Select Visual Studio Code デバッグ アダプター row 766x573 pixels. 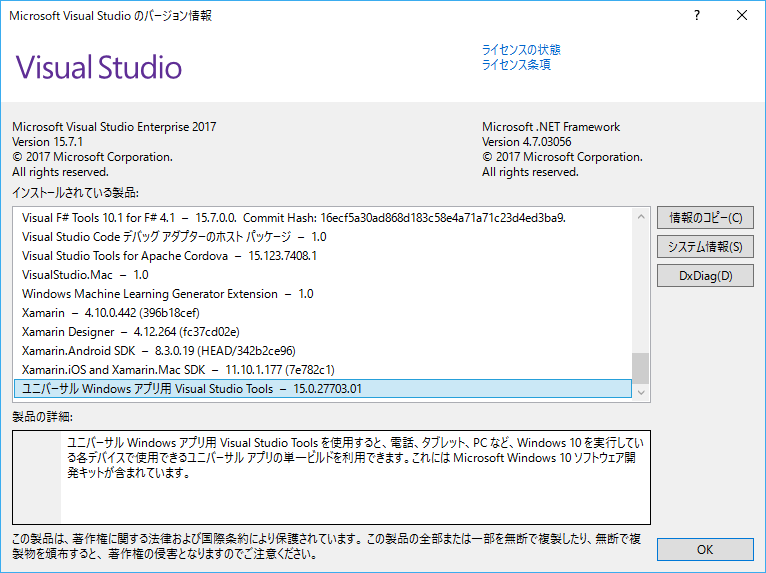tap(323, 237)
